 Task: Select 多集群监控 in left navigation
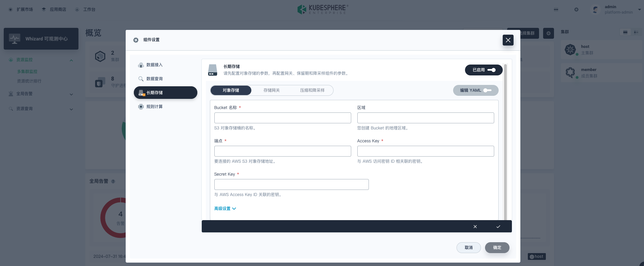click(x=27, y=72)
